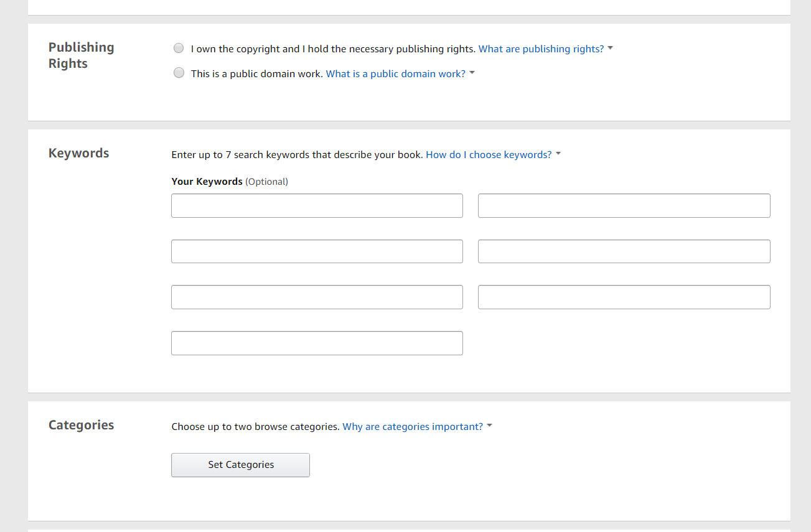Select the third-row left keyword field
811x532 pixels.
[317, 297]
